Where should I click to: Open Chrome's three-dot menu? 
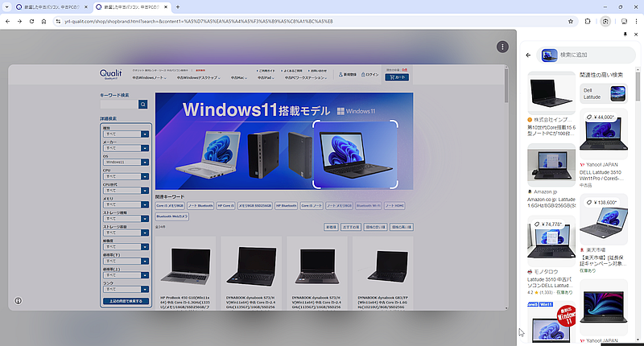click(636, 22)
